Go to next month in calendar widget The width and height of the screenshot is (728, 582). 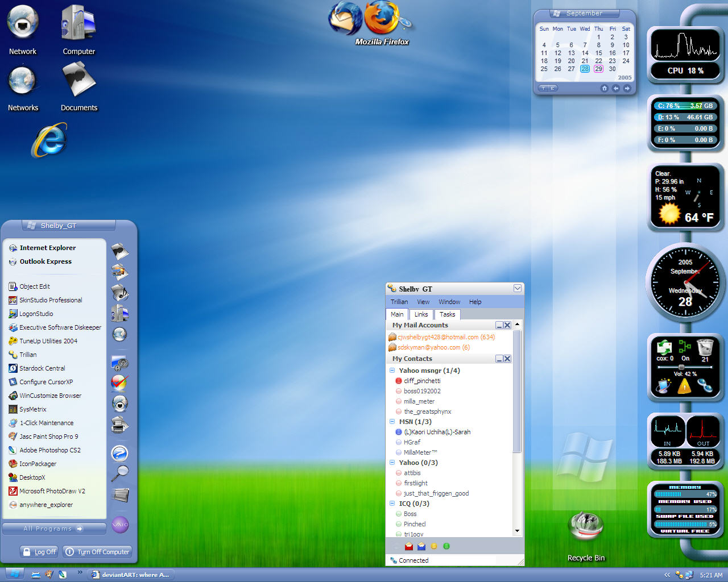[x=627, y=88]
